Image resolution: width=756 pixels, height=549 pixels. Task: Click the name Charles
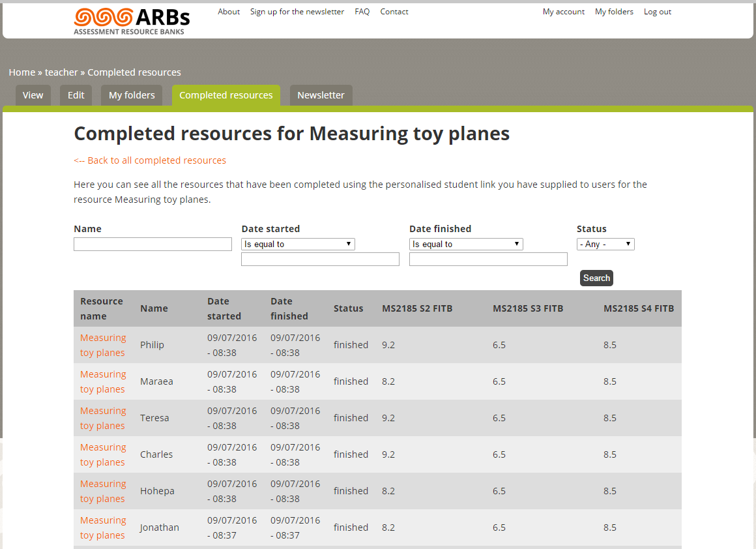pos(156,454)
